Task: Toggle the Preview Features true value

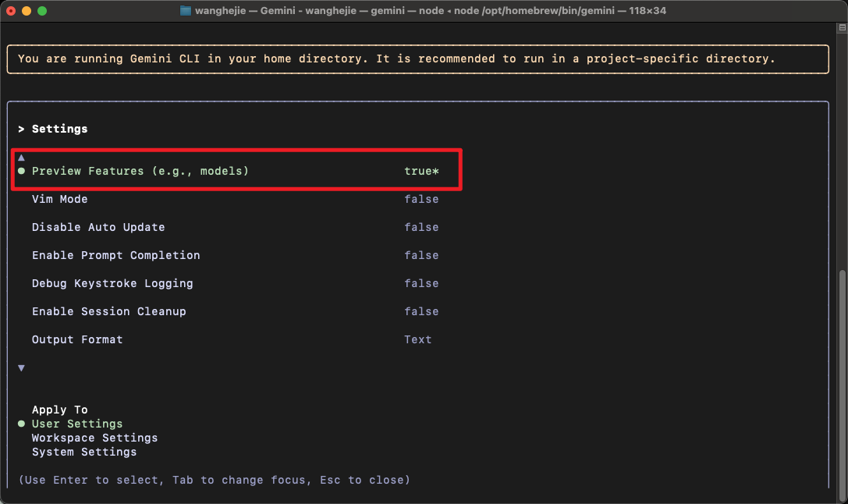Action: (421, 171)
